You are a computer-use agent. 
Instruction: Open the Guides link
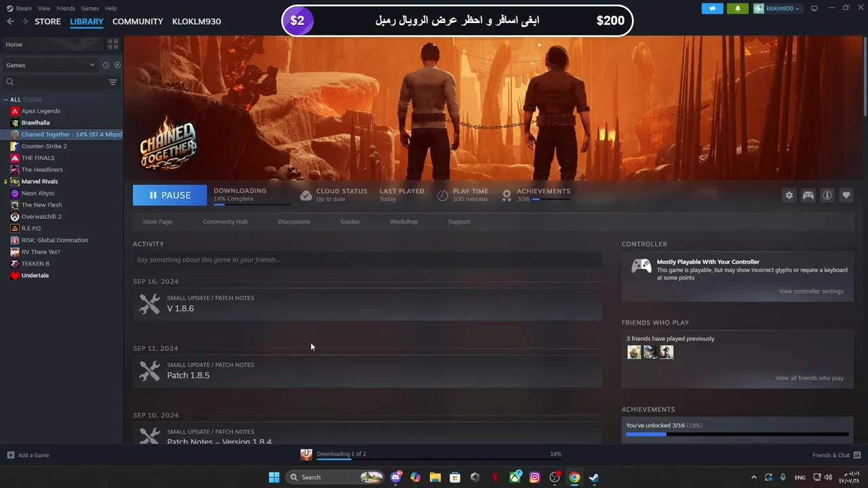click(x=350, y=222)
